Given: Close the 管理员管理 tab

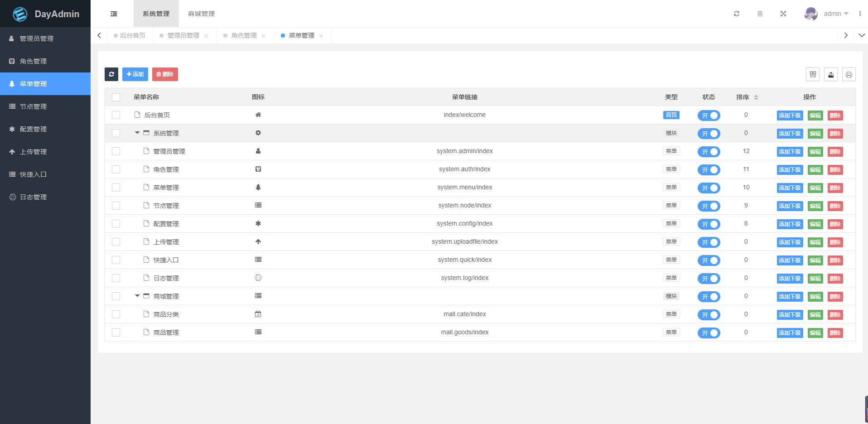Looking at the screenshot, I should (206, 36).
